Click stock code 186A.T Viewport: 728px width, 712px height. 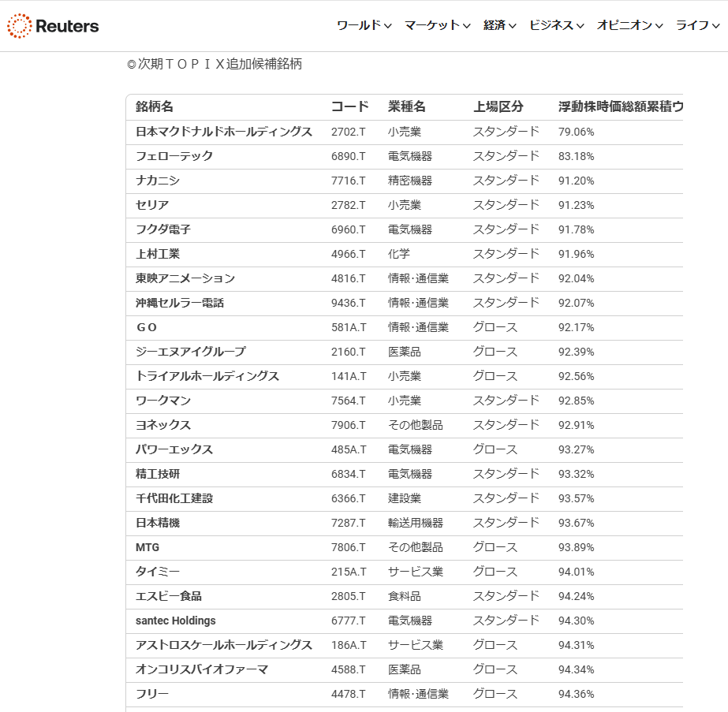pos(349,645)
